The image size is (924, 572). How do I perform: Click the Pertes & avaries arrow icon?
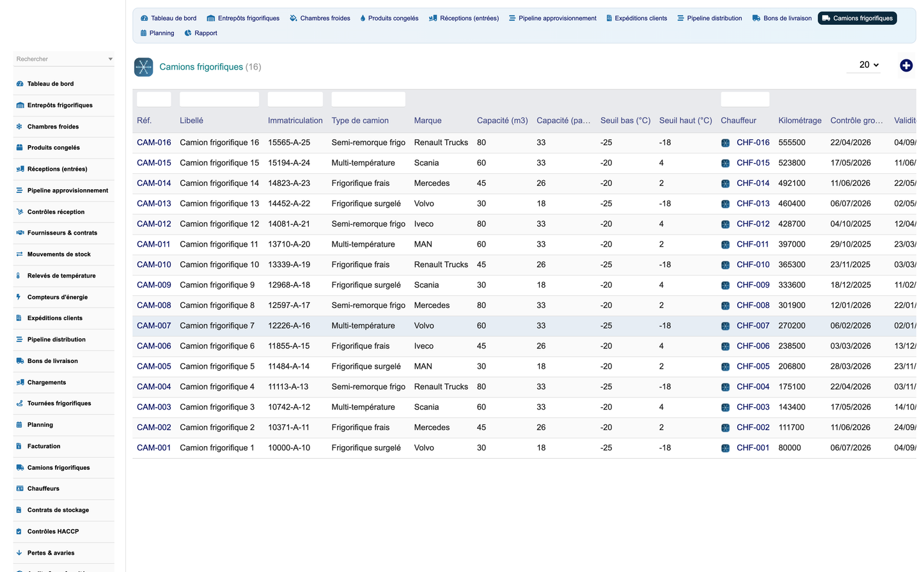19,553
